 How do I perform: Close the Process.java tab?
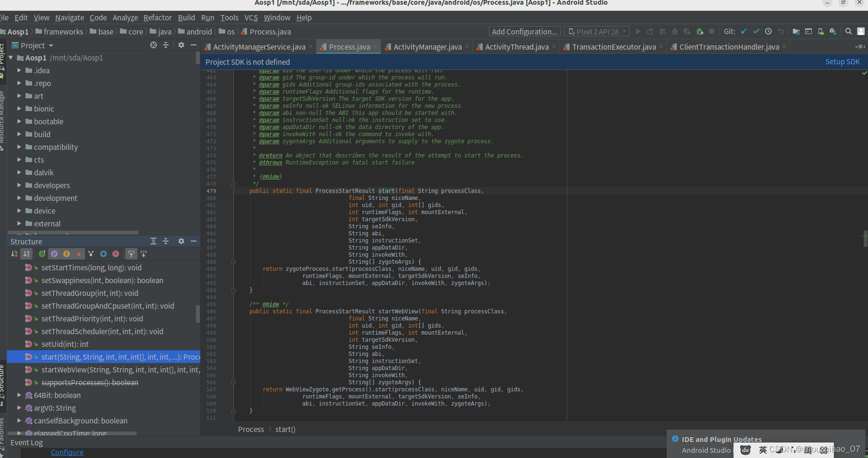pos(375,46)
